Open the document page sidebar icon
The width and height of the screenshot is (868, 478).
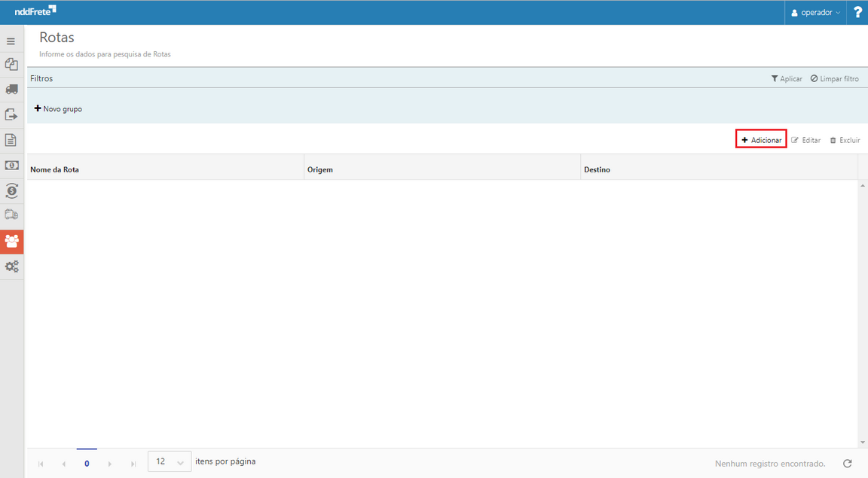pyautogui.click(x=11, y=140)
